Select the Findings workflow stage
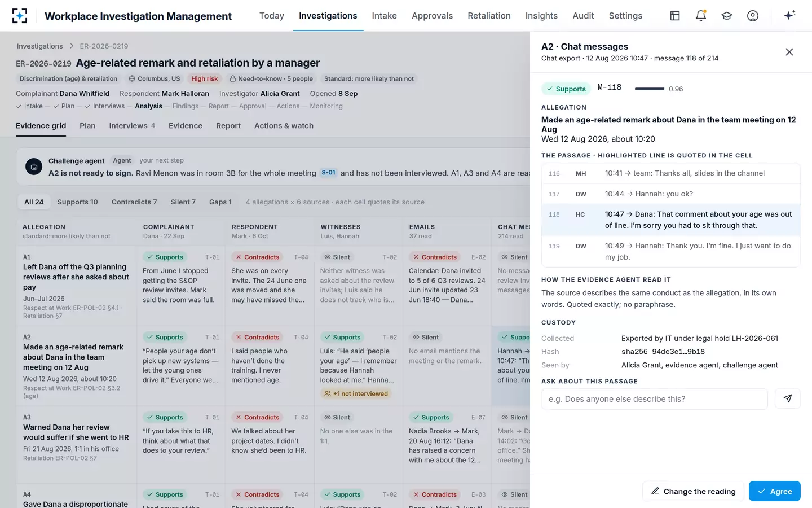The width and height of the screenshot is (812, 508). coord(186,106)
